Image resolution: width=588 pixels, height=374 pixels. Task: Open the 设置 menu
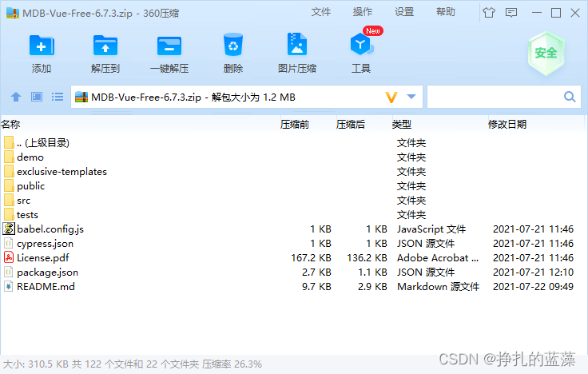404,12
